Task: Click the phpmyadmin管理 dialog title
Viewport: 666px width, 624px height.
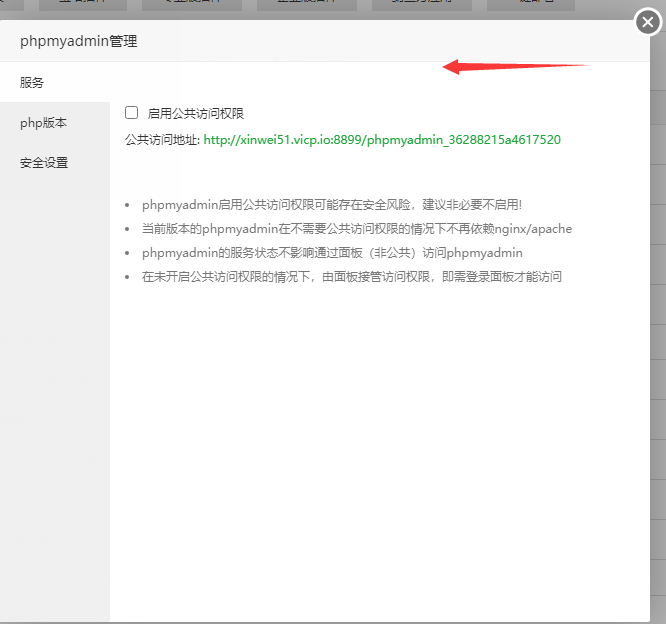Action: tap(79, 41)
